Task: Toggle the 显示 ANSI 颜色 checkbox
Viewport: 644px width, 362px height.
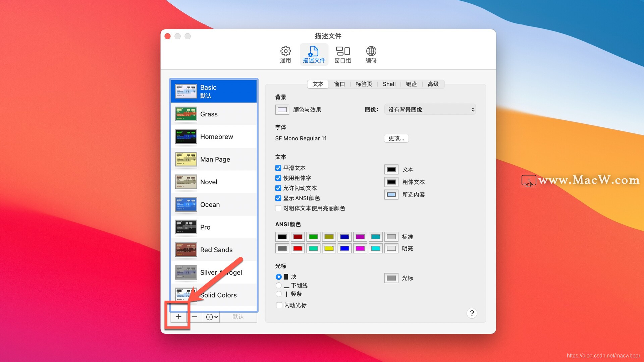Action: (278, 198)
